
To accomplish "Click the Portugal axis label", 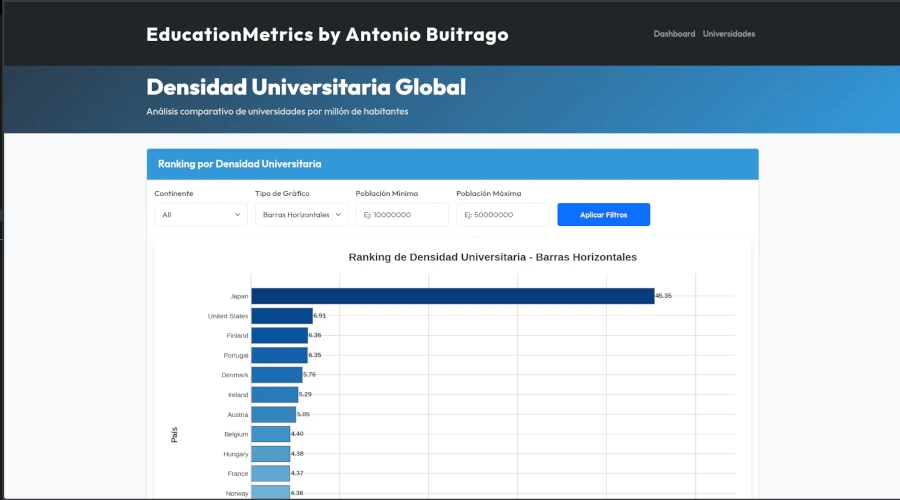I will point(236,356).
